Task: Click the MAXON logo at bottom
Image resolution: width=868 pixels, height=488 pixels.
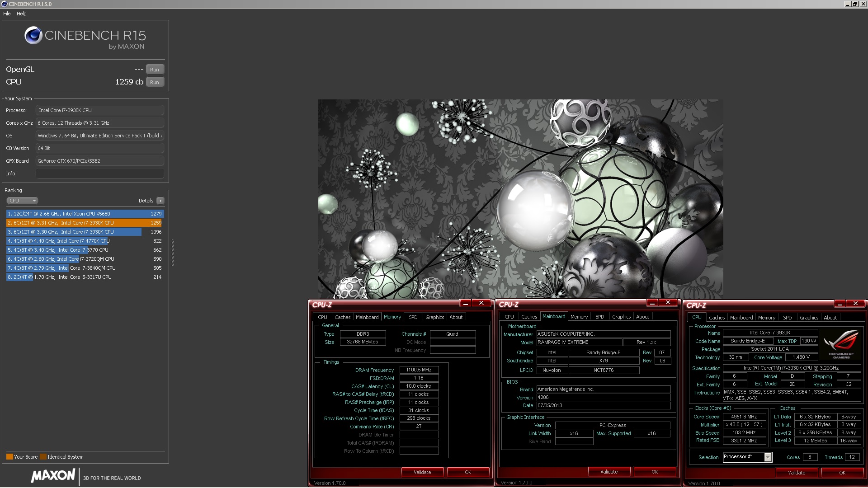Action: pyautogui.click(x=53, y=475)
